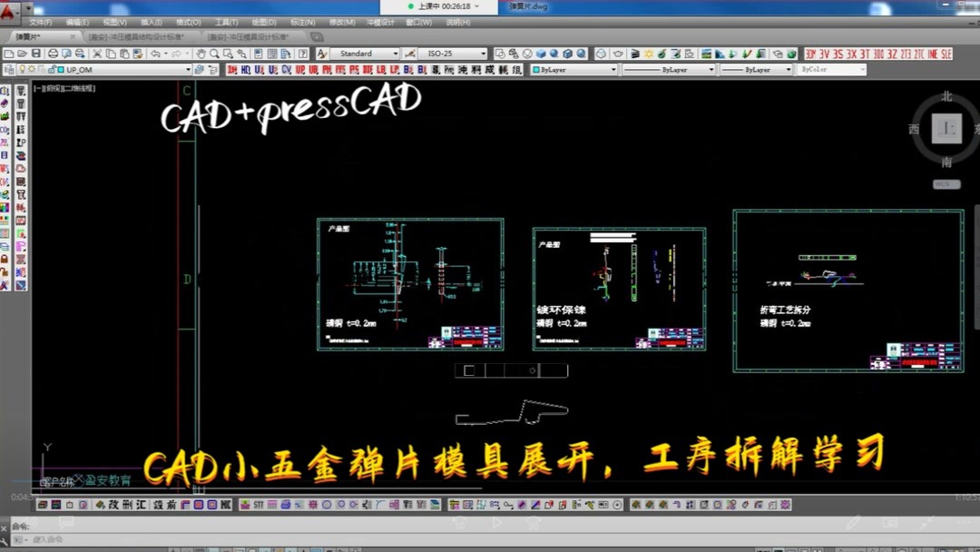Viewport: 980px width, 552px height.
Task: Click the red HQ pressCAD toolbar icon
Action: pyautogui.click(x=245, y=69)
